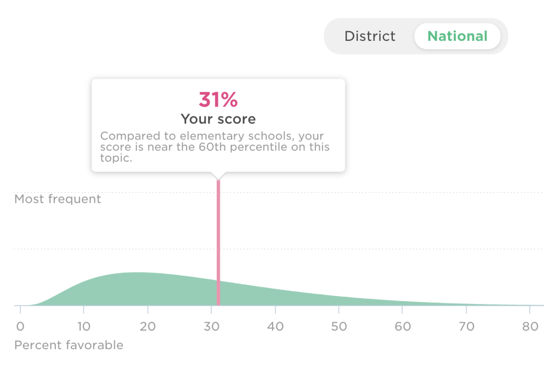Click the 70 tick label on the axis
The height and width of the screenshot is (366, 555).
click(x=466, y=326)
